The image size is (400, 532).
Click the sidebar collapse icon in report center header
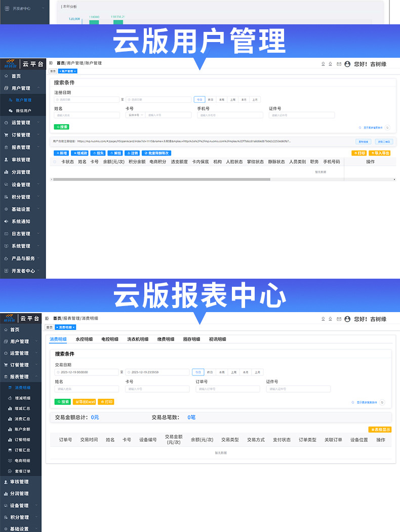tap(47, 318)
